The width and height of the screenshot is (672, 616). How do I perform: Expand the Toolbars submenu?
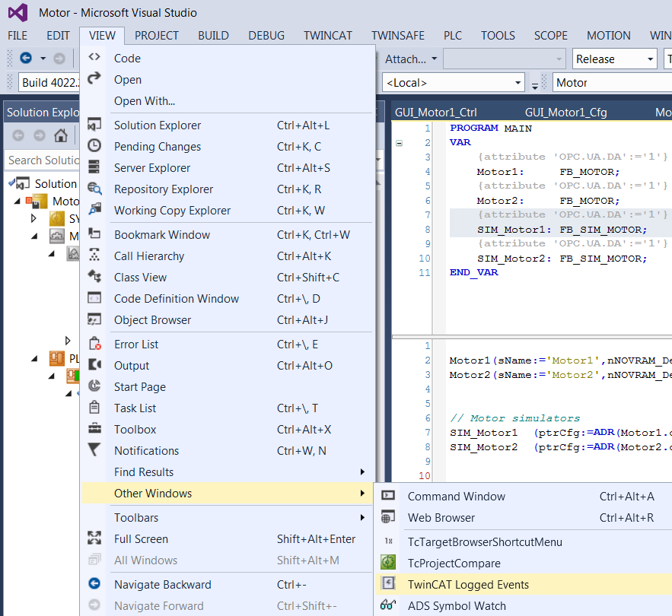click(136, 518)
